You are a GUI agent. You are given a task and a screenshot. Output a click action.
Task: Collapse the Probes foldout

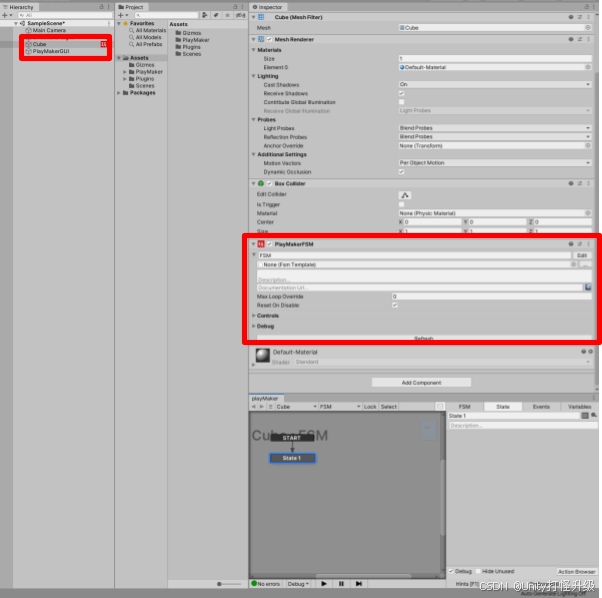click(x=254, y=119)
